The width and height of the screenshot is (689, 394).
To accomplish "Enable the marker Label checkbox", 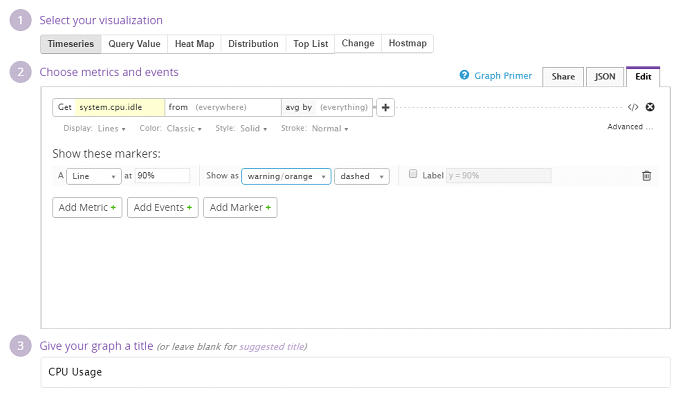I will click(413, 174).
